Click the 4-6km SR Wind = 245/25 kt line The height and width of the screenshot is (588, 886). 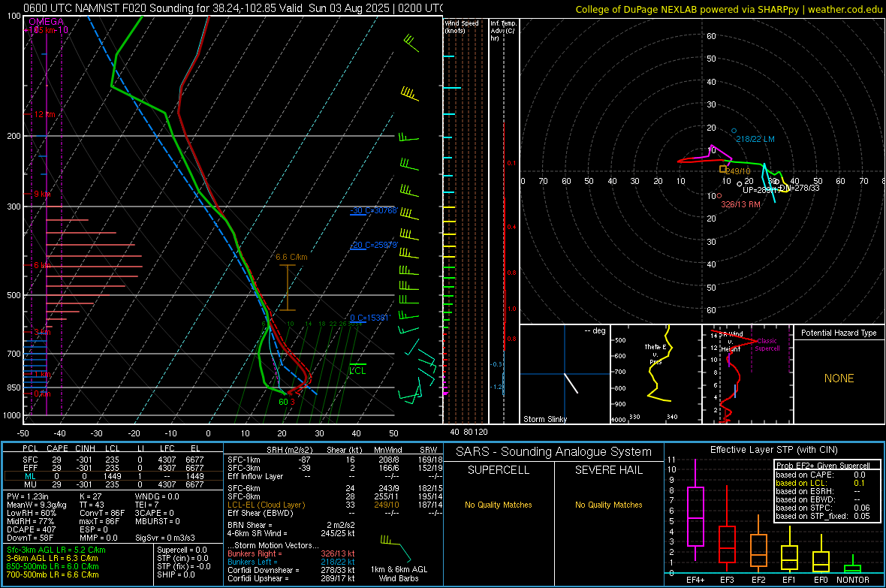[291, 533]
